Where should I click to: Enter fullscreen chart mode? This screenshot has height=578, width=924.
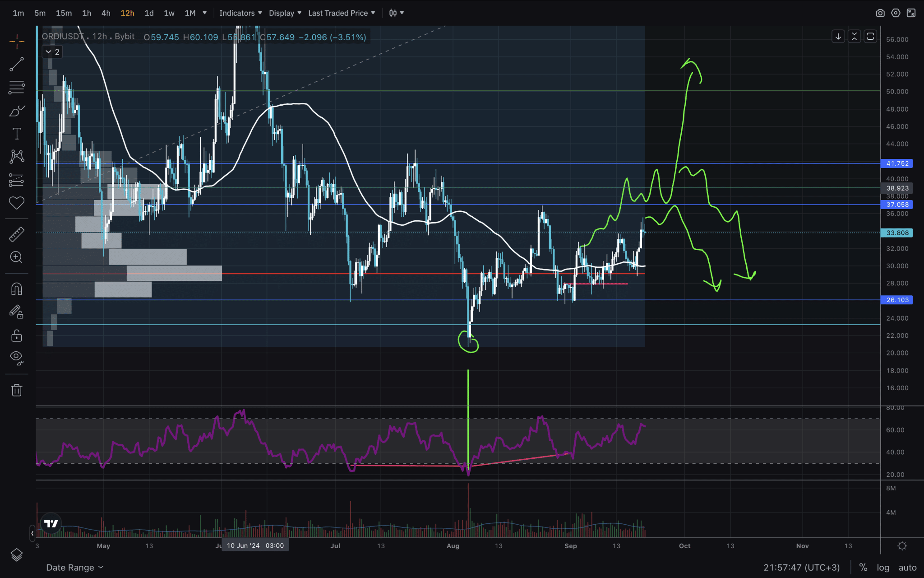[x=911, y=13]
